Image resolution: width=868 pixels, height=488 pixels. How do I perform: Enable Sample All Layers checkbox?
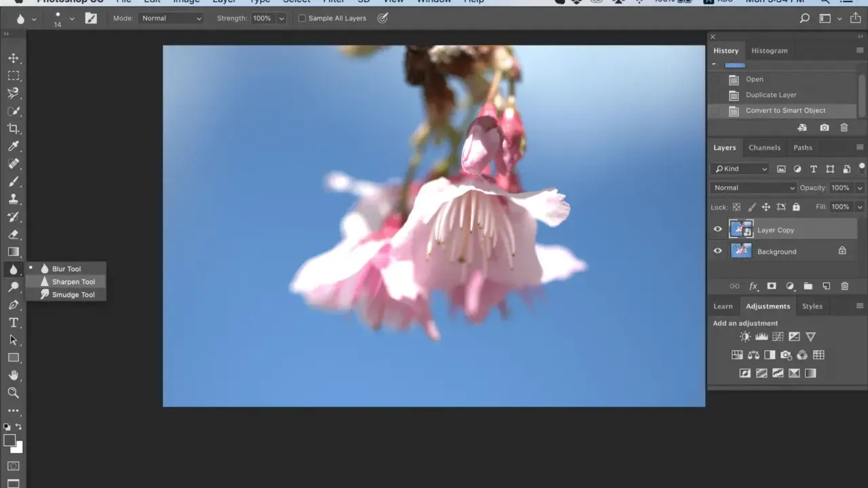(302, 18)
